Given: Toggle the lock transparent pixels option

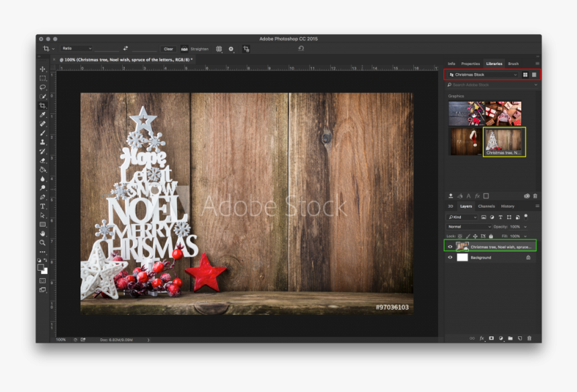Looking at the screenshot, I should pyautogui.click(x=459, y=236).
